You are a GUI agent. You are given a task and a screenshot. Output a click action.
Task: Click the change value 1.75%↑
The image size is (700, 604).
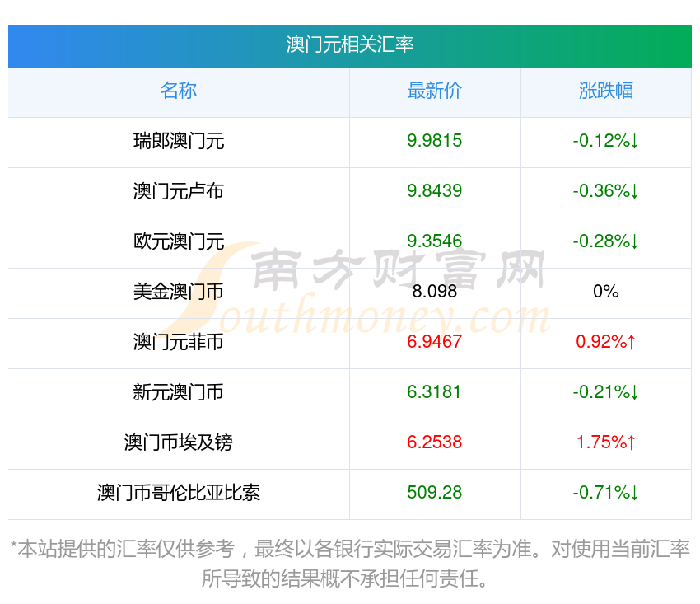point(606,442)
